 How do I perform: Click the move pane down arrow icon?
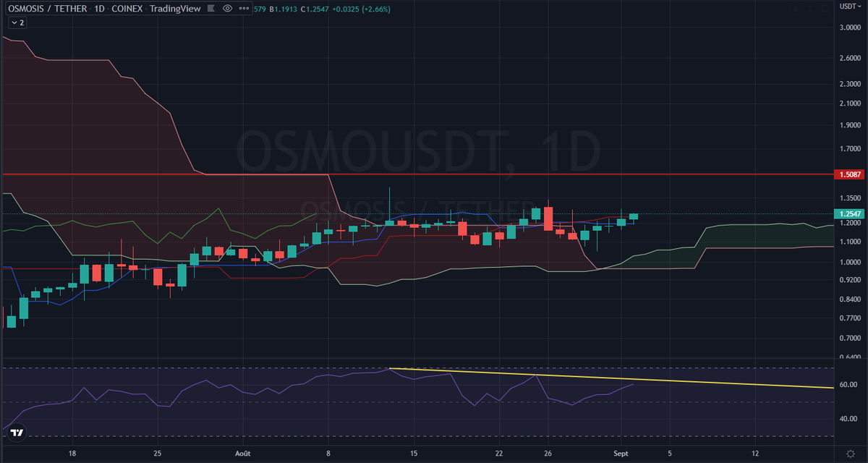[x=795, y=9]
